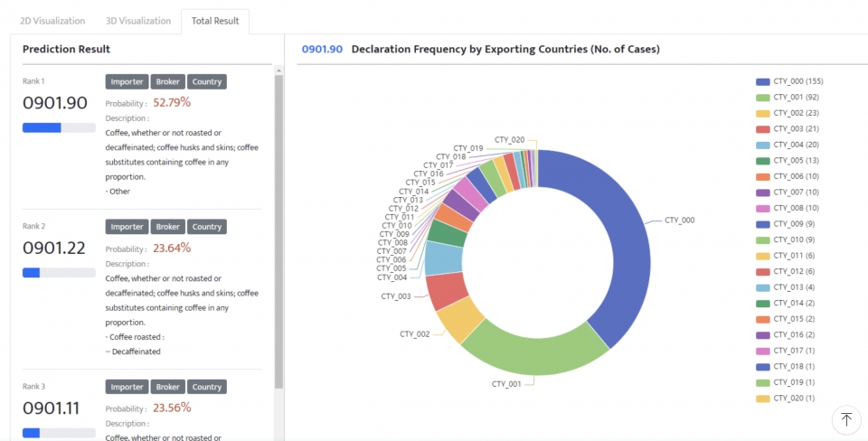The height and width of the screenshot is (441, 868).
Task: Click Broker button under Rank 3
Action: (x=167, y=387)
